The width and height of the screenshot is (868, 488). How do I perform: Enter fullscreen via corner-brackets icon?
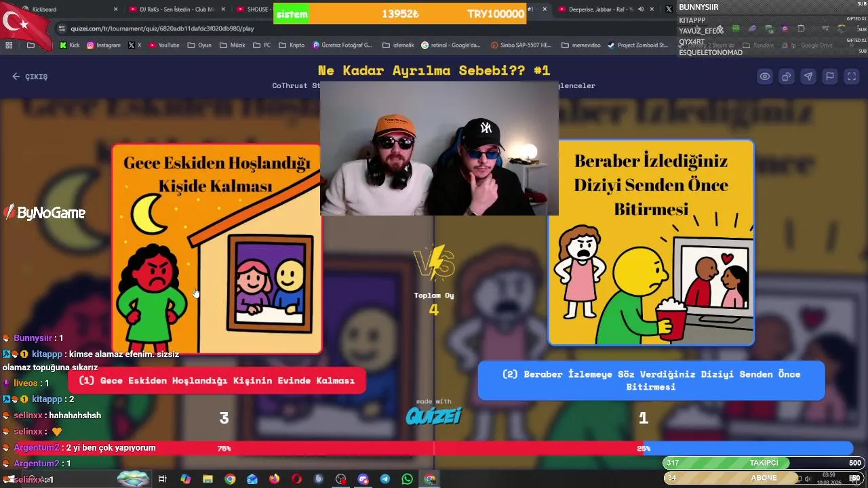(x=852, y=77)
